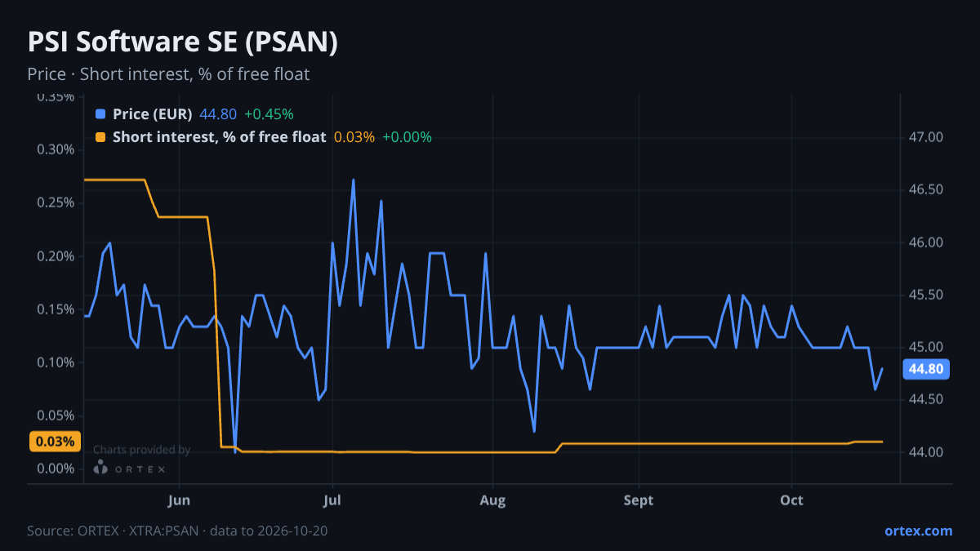Click the 45.00 right axis label
Image resolution: width=980 pixels, height=551 pixels.
(925, 347)
